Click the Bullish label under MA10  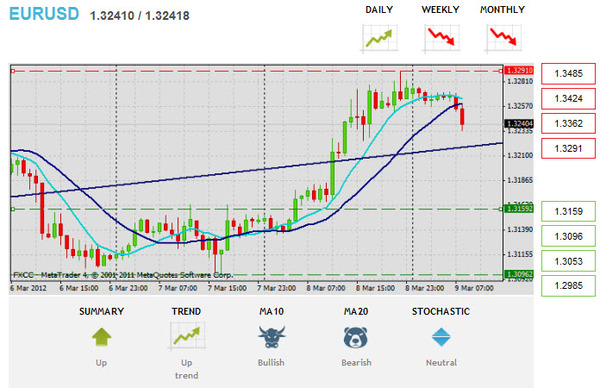click(x=271, y=362)
